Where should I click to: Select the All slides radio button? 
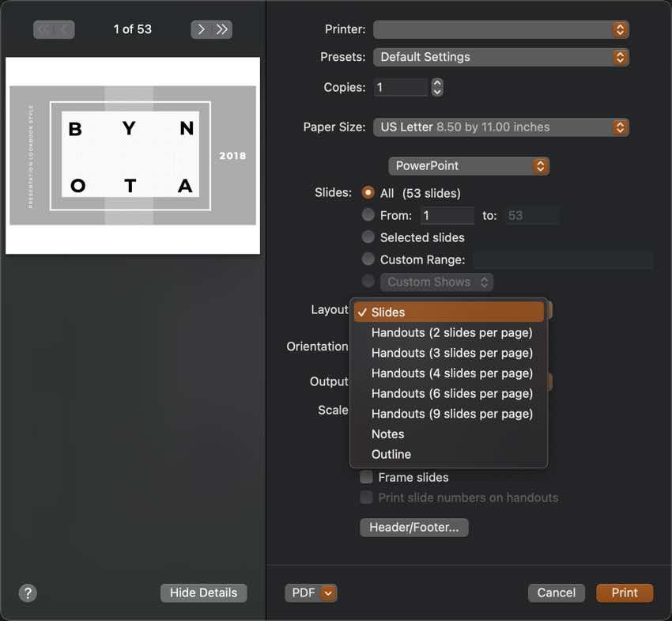pyautogui.click(x=368, y=193)
